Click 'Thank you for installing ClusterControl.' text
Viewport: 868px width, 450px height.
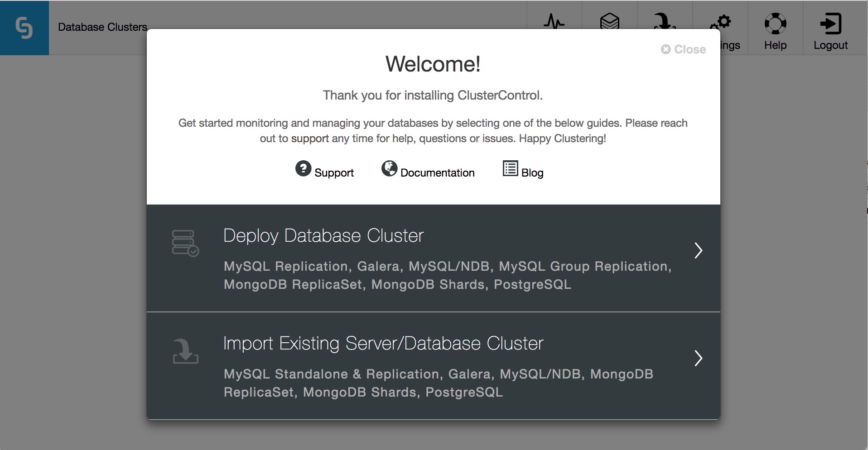coord(433,96)
